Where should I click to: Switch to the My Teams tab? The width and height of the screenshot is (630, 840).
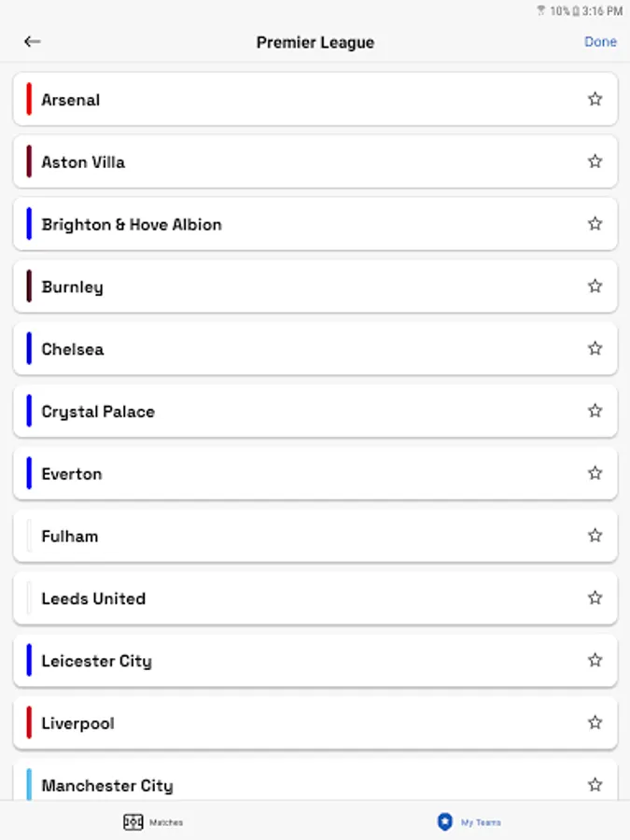coord(469,822)
